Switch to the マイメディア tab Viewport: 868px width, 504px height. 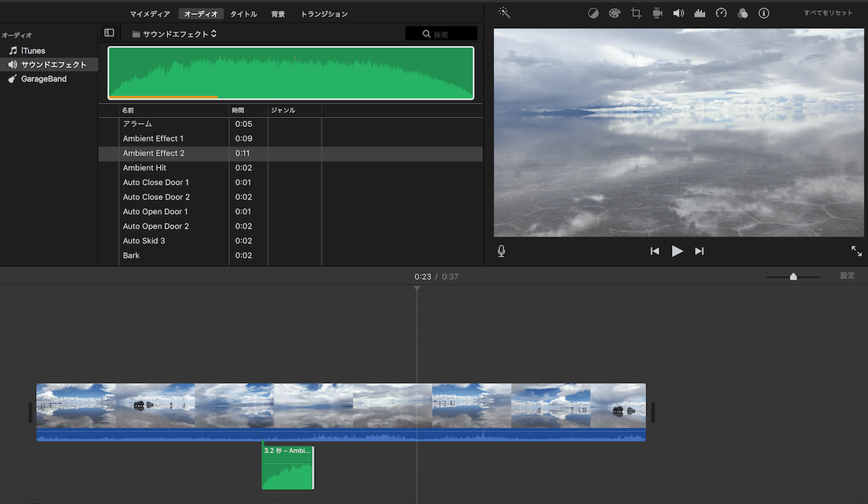click(150, 14)
